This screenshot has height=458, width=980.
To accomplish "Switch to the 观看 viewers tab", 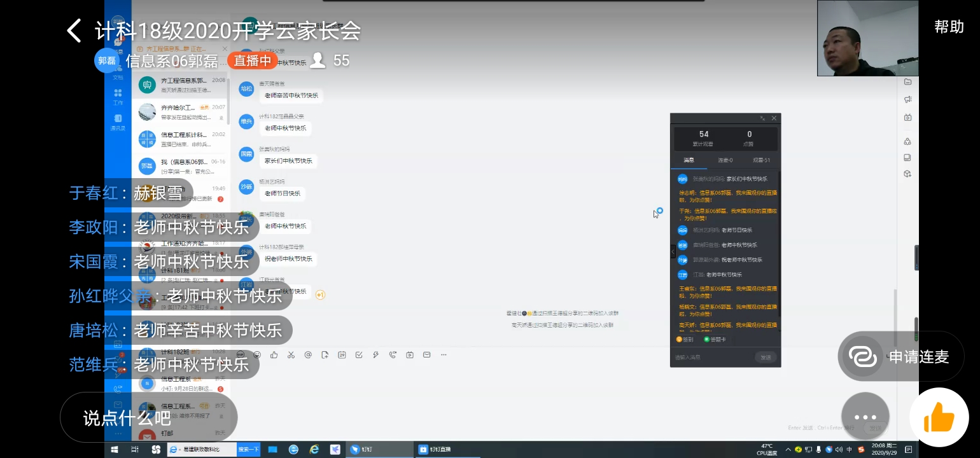I will pyautogui.click(x=761, y=160).
